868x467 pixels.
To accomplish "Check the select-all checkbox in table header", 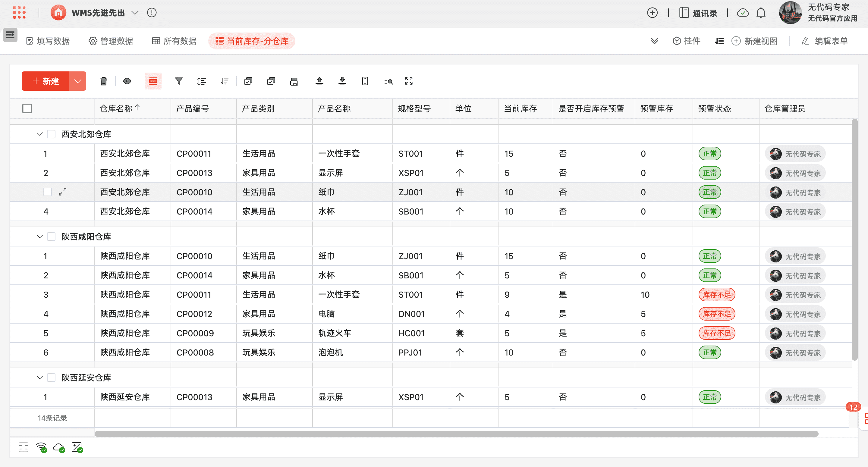I will [x=27, y=108].
